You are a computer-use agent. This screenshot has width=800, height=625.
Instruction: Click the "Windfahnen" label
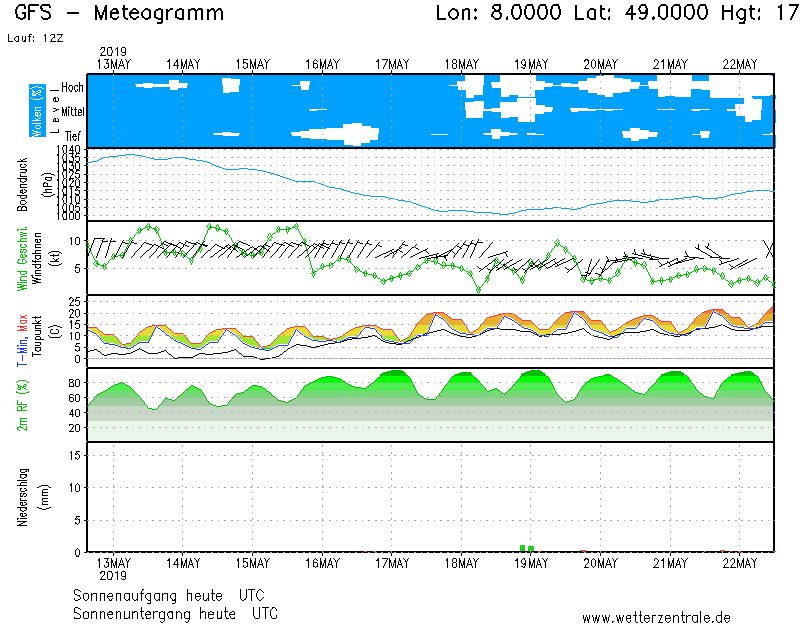37,259
